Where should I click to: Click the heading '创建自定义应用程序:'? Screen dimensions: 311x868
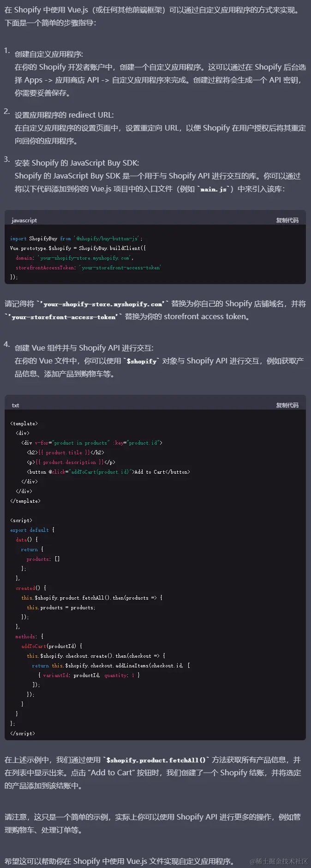pyautogui.click(x=49, y=54)
